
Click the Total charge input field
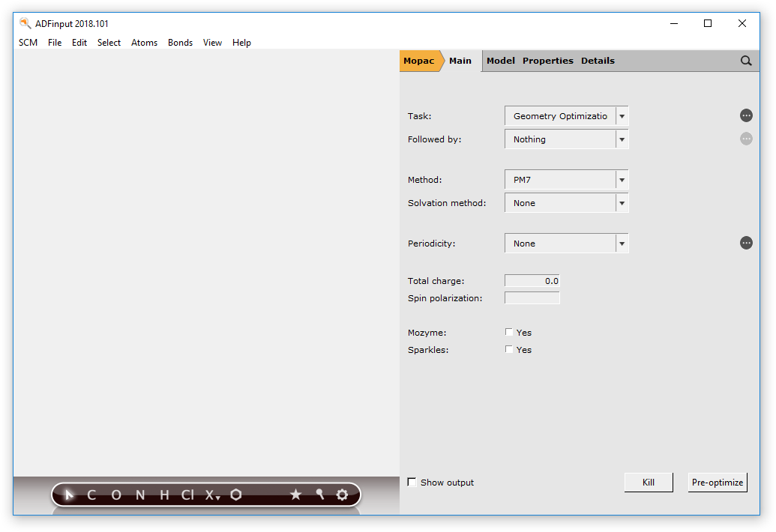[532, 281]
